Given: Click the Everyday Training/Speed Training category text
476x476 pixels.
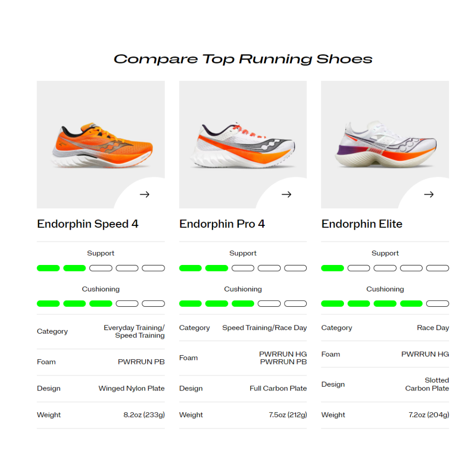Looking at the screenshot, I should [x=134, y=331].
